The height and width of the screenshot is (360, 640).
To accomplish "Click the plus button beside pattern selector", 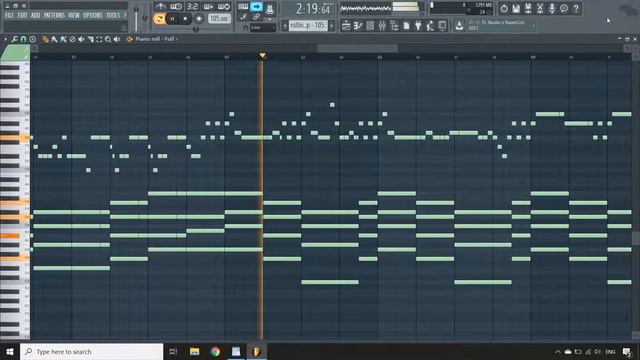I will point(332,26).
